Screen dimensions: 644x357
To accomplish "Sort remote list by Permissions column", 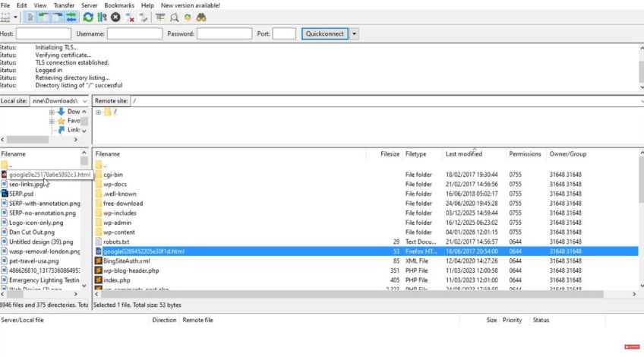I will tap(525, 154).
